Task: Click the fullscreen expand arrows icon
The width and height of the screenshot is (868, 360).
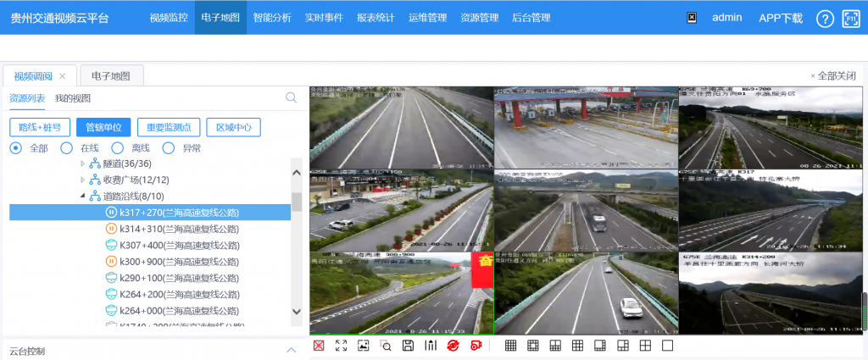Action: (342, 346)
